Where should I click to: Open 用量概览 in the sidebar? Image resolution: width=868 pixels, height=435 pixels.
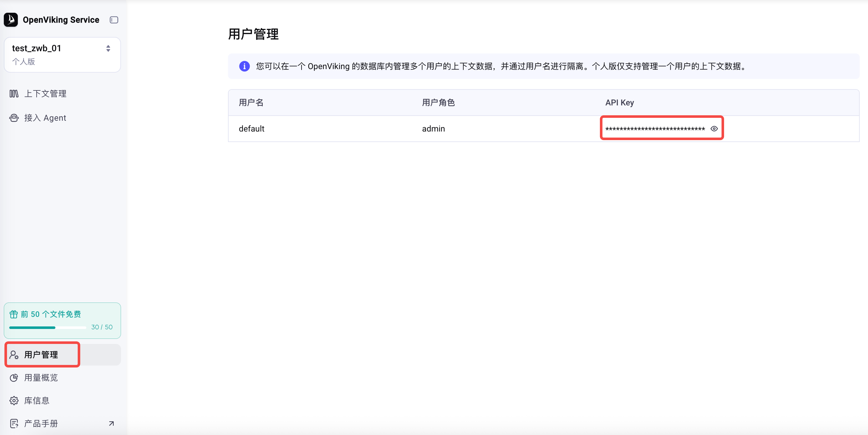click(62, 378)
